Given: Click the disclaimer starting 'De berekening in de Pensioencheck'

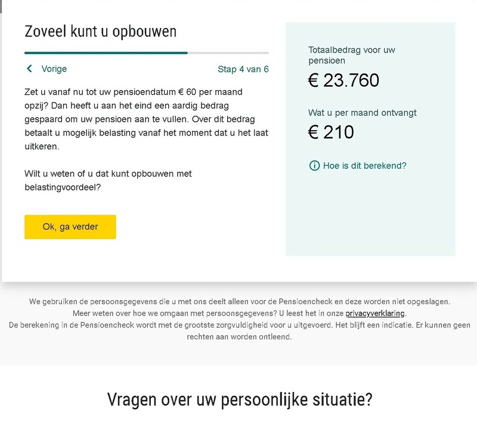Looking at the screenshot, I should (x=238, y=330).
